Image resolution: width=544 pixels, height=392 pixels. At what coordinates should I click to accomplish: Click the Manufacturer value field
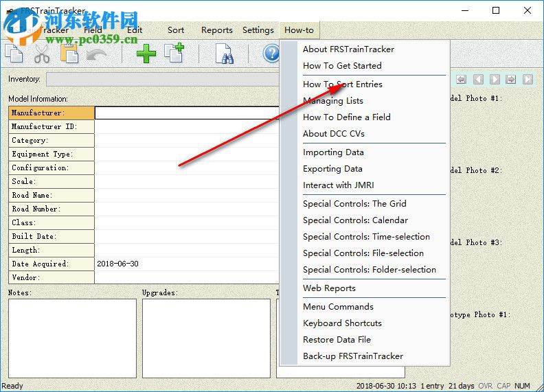click(187, 113)
